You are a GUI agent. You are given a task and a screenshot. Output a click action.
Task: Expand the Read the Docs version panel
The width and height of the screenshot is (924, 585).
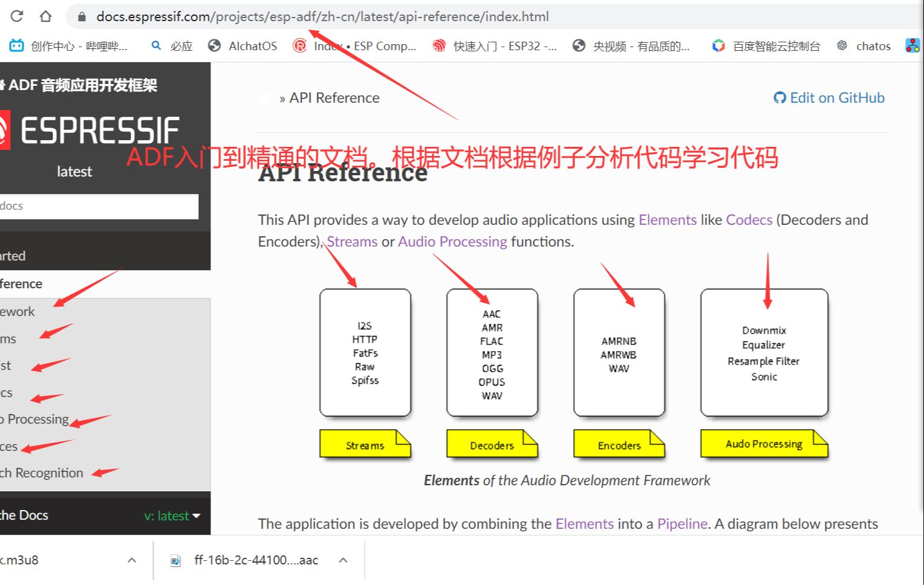pos(105,516)
